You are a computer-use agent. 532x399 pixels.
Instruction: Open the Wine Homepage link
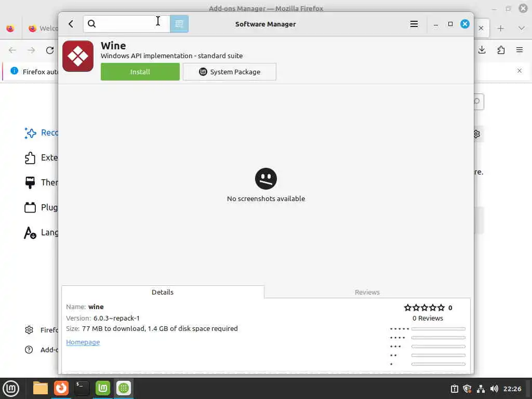point(83,342)
